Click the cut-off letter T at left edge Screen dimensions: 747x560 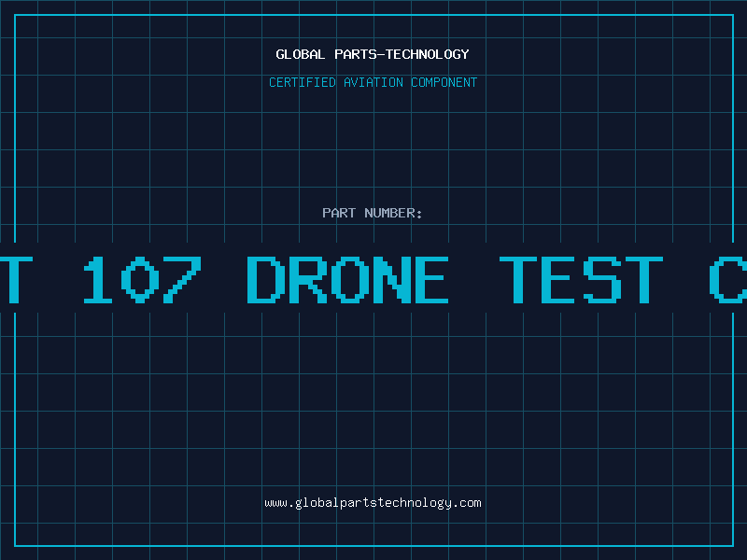click(15, 279)
